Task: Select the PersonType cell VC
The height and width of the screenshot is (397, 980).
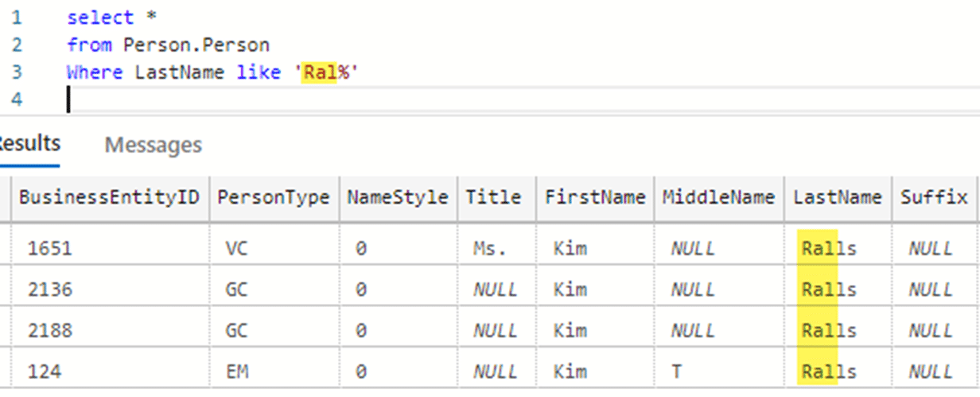Action: click(x=236, y=248)
